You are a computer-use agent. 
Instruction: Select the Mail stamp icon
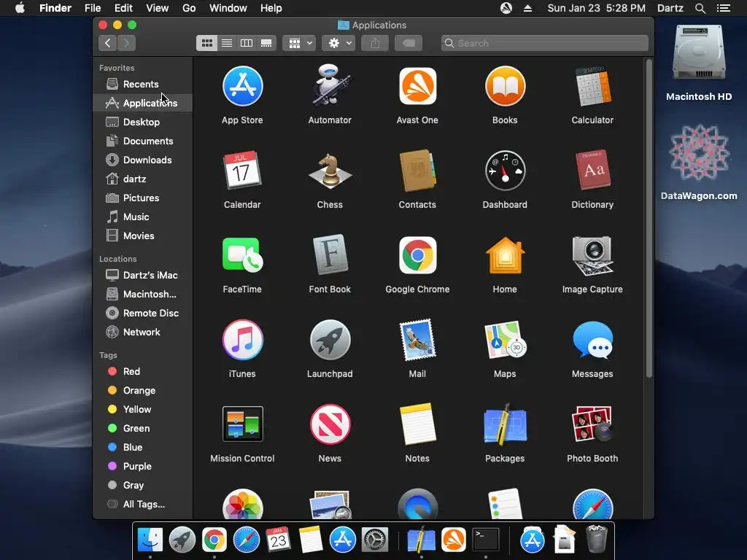click(x=417, y=340)
